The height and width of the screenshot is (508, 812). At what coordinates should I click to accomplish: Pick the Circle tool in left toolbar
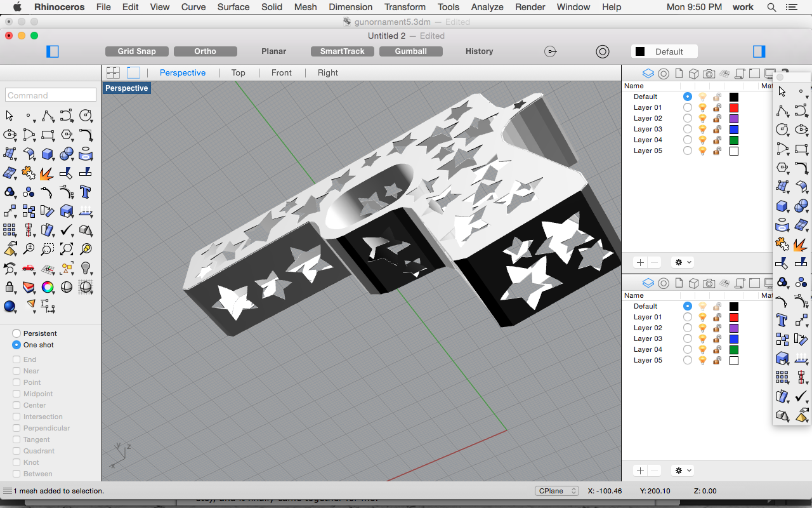86,116
